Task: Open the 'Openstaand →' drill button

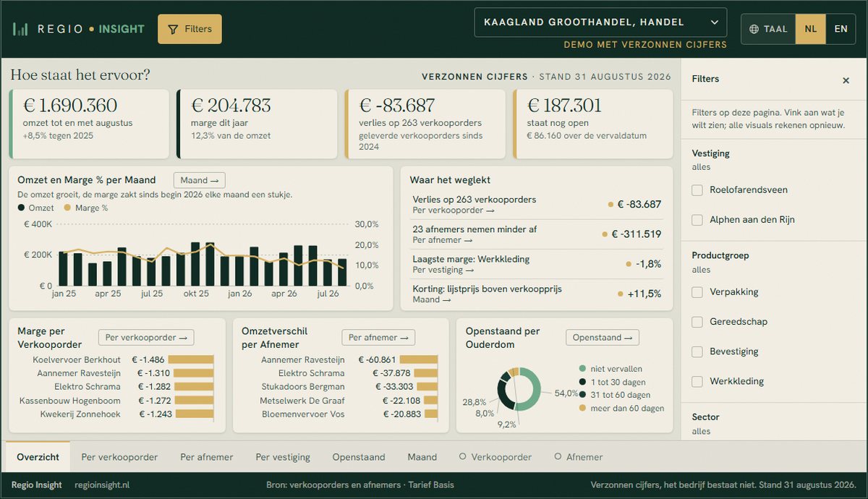Action: tap(602, 337)
